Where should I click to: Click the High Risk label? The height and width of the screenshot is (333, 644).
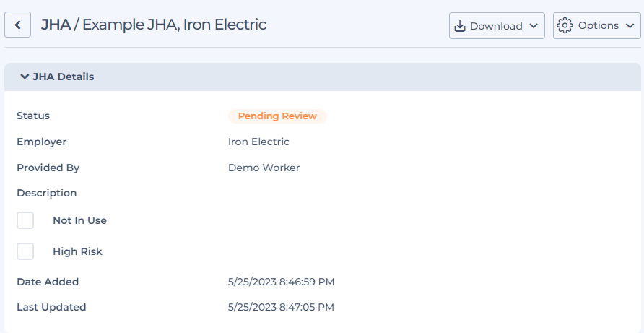(x=78, y=251)
